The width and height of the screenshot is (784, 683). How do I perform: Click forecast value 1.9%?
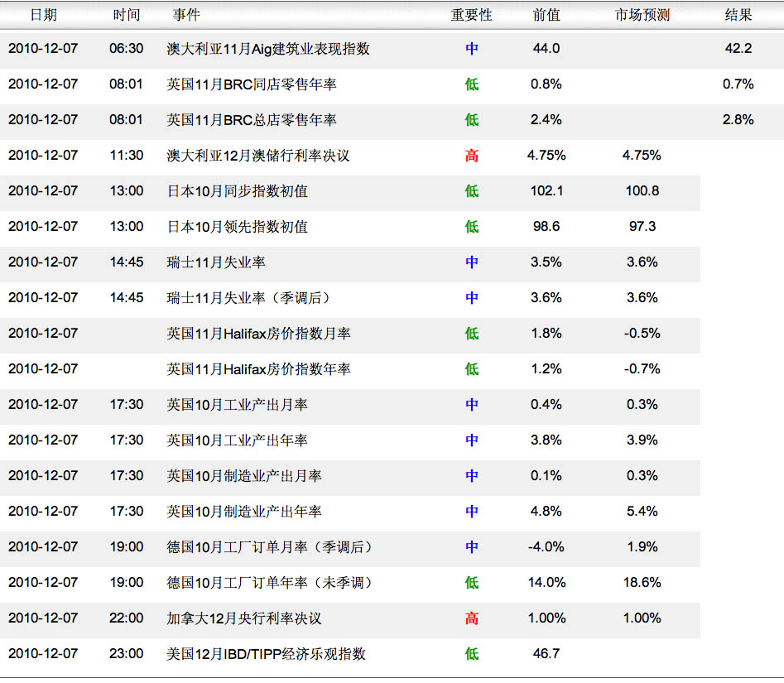tap(642, 547)
